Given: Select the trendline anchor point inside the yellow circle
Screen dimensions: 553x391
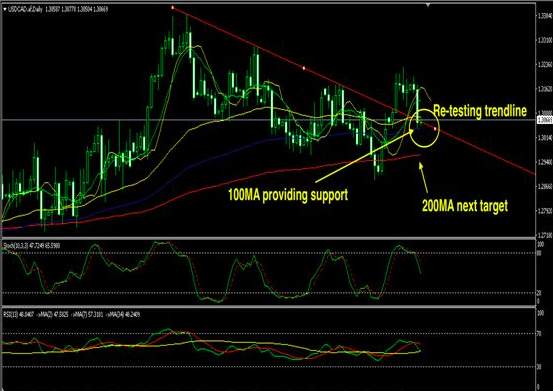Looking at the screenshot, I should (435, 129).
